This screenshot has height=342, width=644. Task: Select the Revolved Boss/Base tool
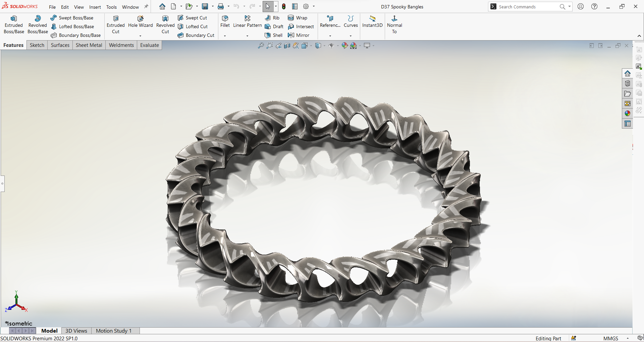tap(38, 24)
